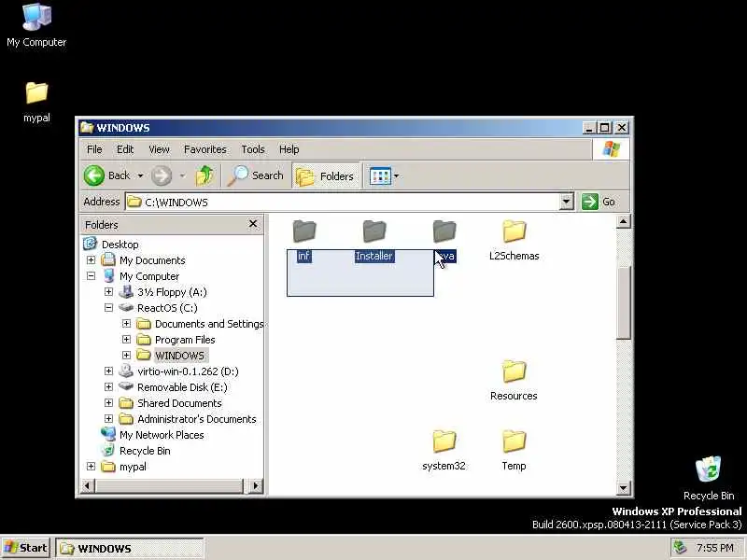747x560 pixels.
Task: Click file list scroll down arrow
Action: click(x=624, y=487)
